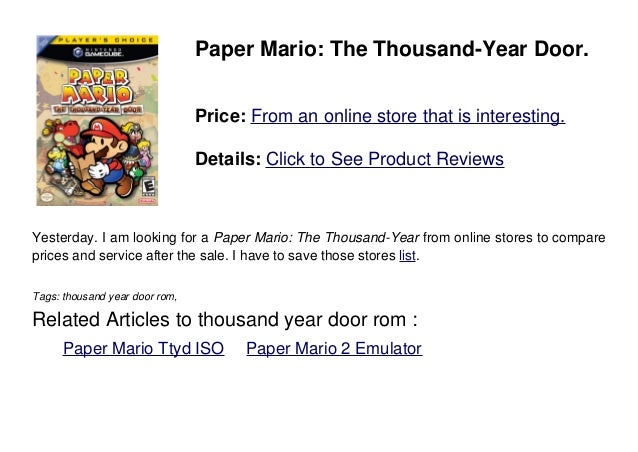Click the Nintendo GameCube logo on cover
Screen dimensions: 638x452
pyautogui.click(x=97, y=52)
